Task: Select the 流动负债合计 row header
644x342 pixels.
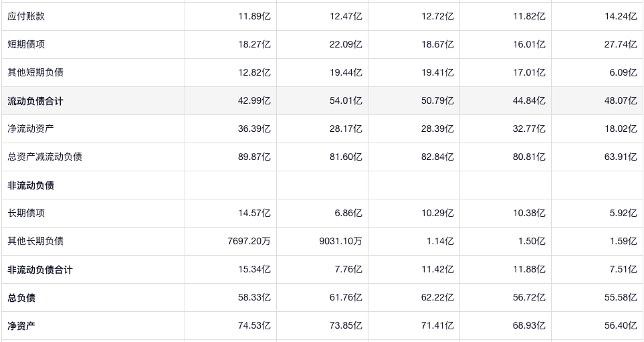Action: (35, 101)
